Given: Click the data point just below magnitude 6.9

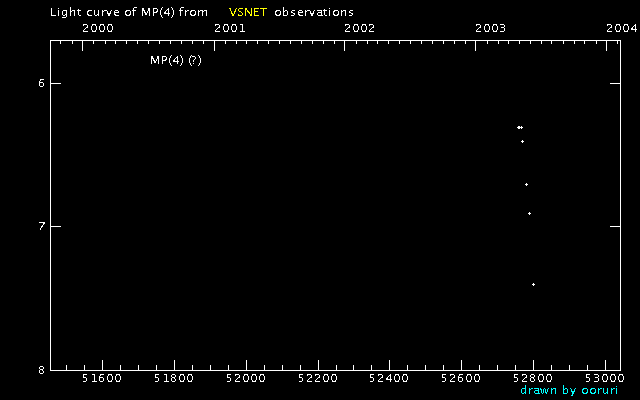Looking at the screenshot, I should 529,213.
